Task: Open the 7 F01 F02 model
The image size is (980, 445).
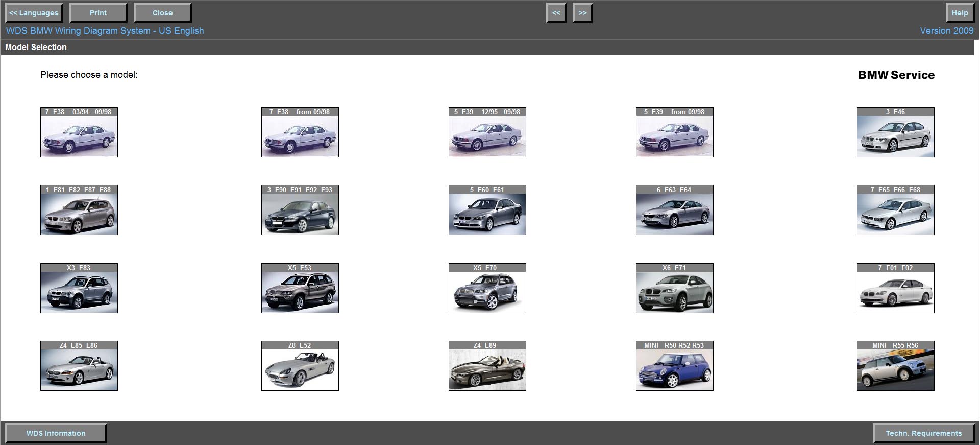Action: click(896, 288)
